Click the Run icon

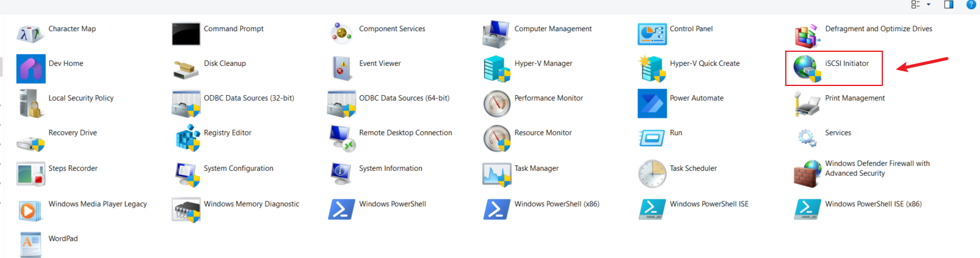coord(652,138)
